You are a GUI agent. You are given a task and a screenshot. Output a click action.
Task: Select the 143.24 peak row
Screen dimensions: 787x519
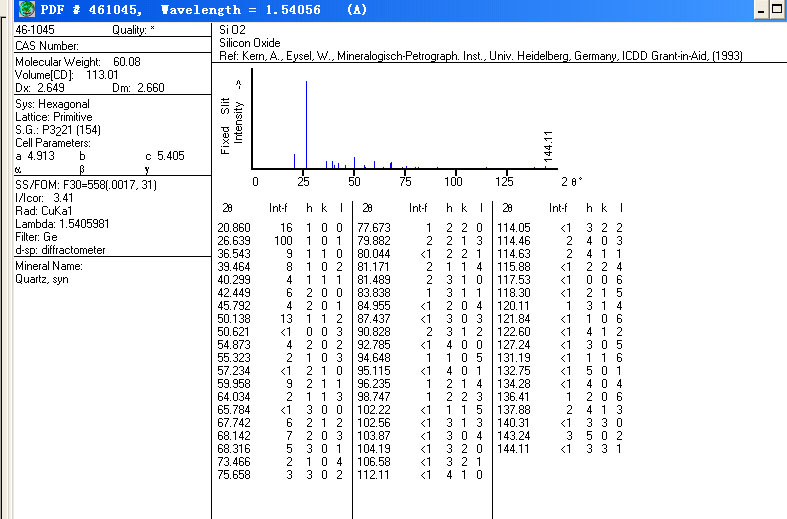click(561, 436)
